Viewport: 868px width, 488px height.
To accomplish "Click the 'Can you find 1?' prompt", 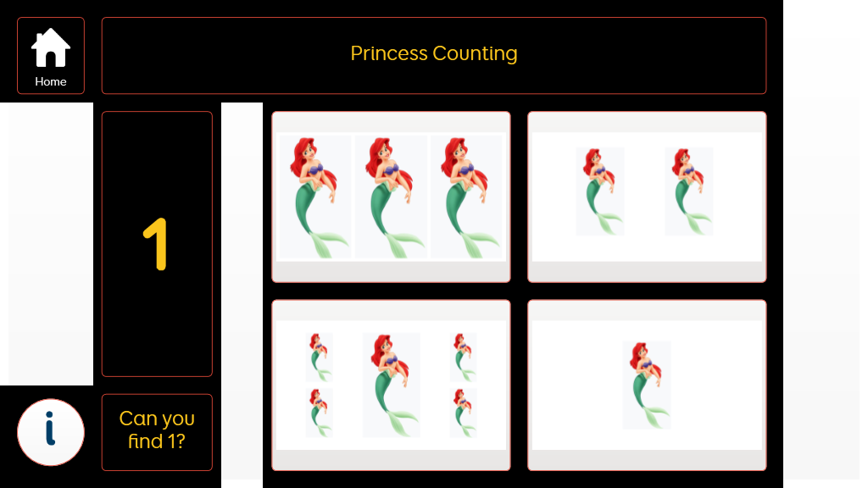I will [x=157, y=432].
